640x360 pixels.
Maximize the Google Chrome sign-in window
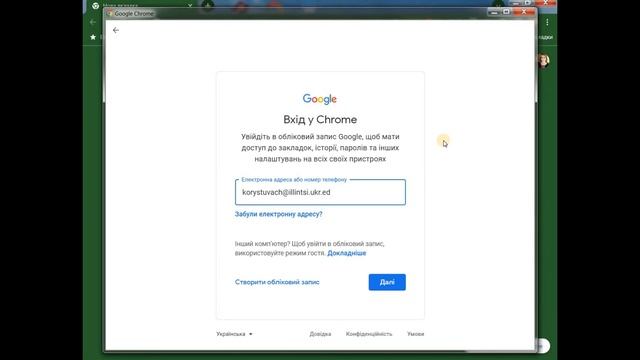pos(507,12)
